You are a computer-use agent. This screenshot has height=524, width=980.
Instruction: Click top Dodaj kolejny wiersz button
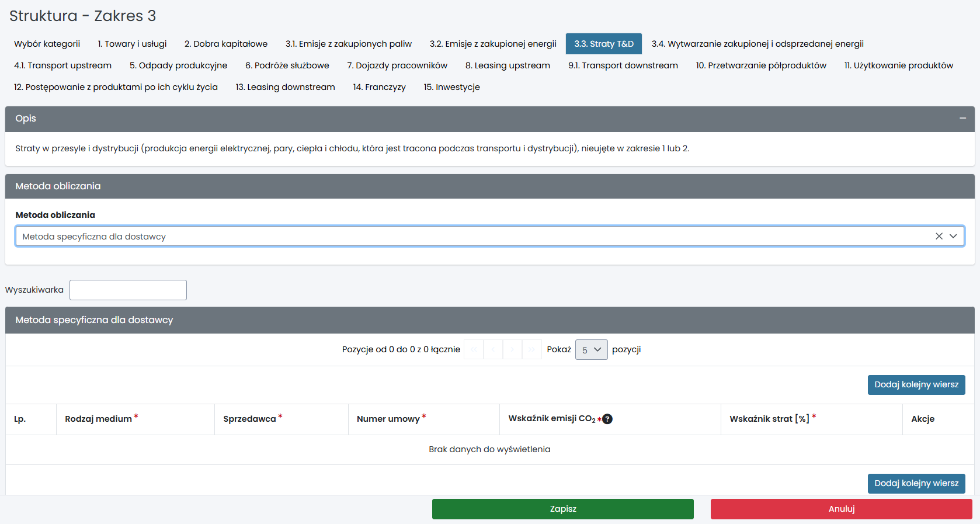[x=916, y=384]
